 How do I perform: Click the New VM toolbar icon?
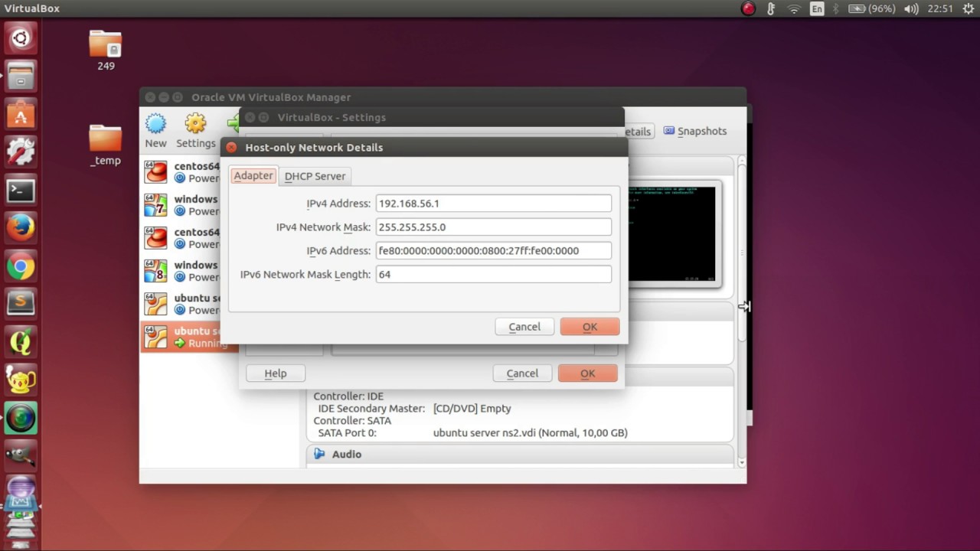(155, 123)
